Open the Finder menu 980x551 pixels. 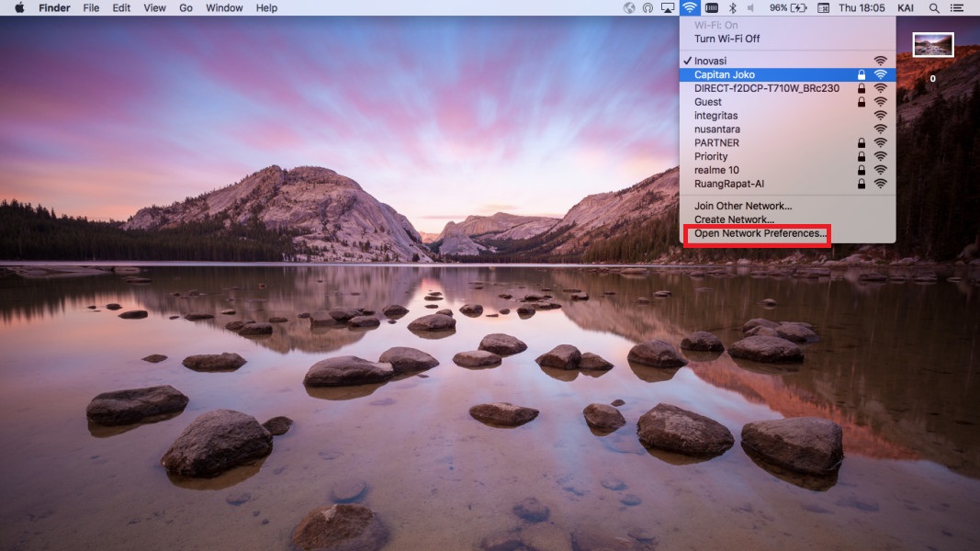(54, 8)
